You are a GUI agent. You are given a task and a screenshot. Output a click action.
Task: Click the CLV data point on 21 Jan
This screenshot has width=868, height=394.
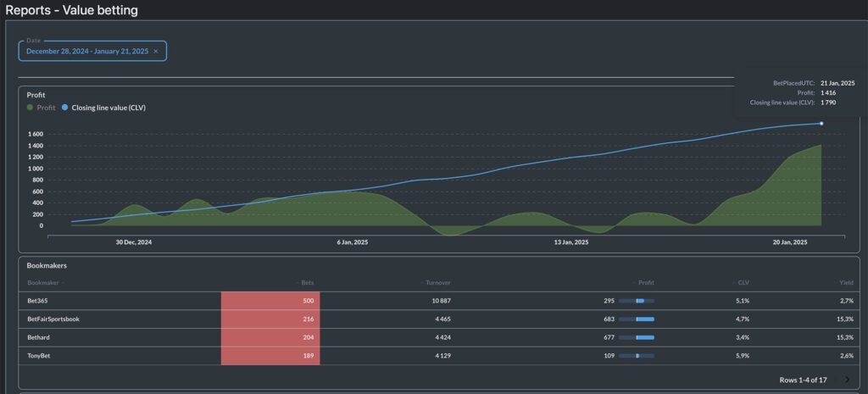coord(821,124)
